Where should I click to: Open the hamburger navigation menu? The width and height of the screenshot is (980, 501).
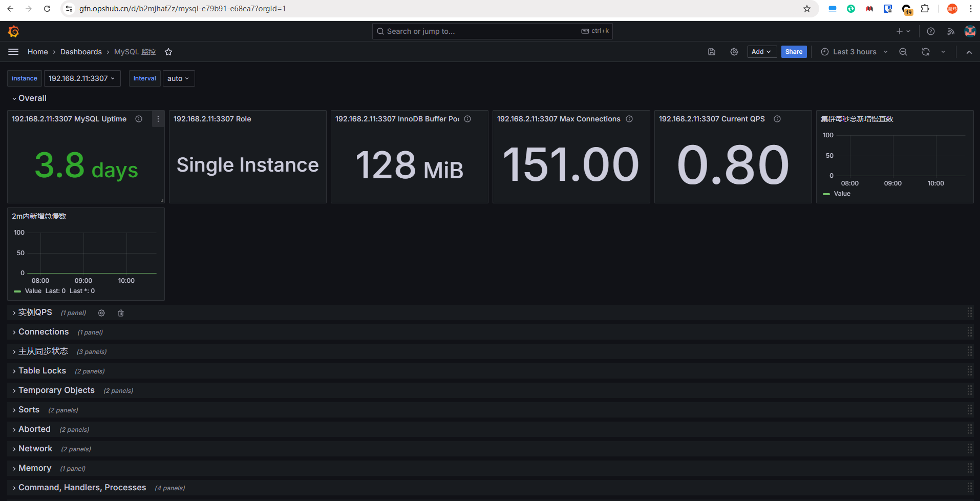point(13,52)
